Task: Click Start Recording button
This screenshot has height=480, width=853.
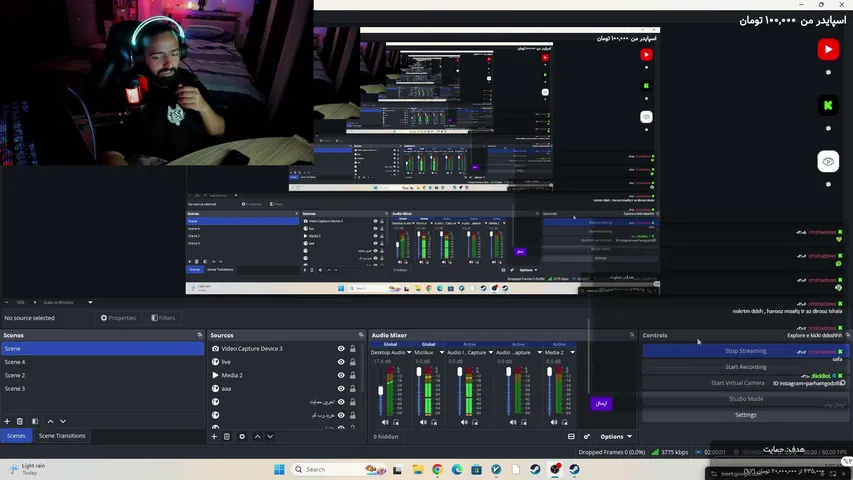Action: point(745,367)
